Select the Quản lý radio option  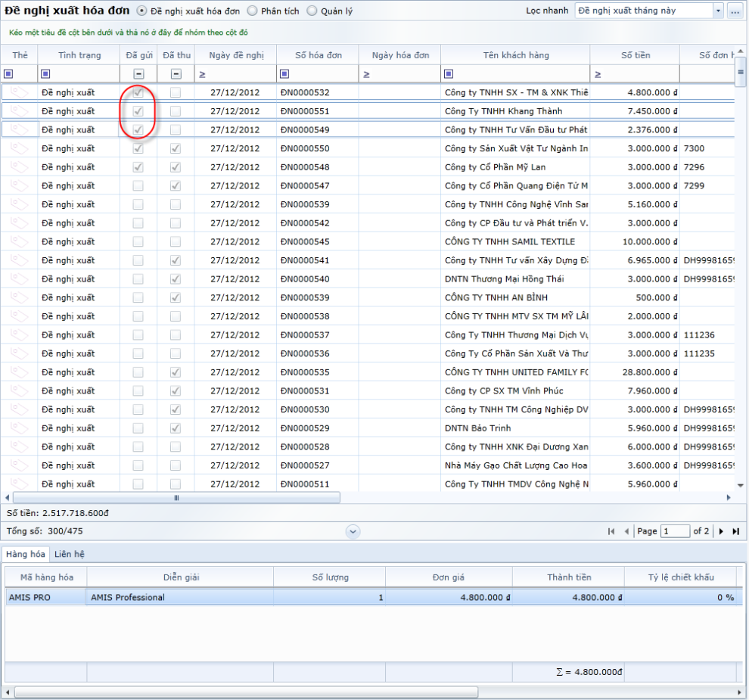pyautogui.click(x=312, y=11)
